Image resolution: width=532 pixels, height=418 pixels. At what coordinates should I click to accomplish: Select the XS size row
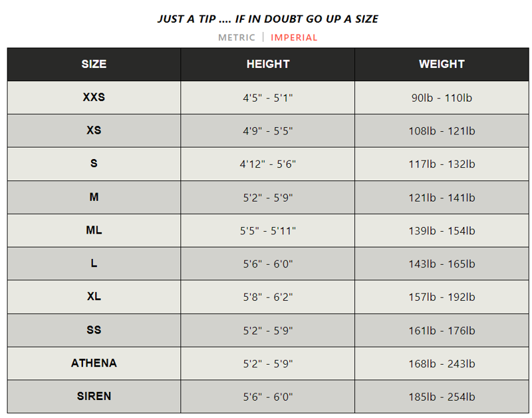click(93, 130)
